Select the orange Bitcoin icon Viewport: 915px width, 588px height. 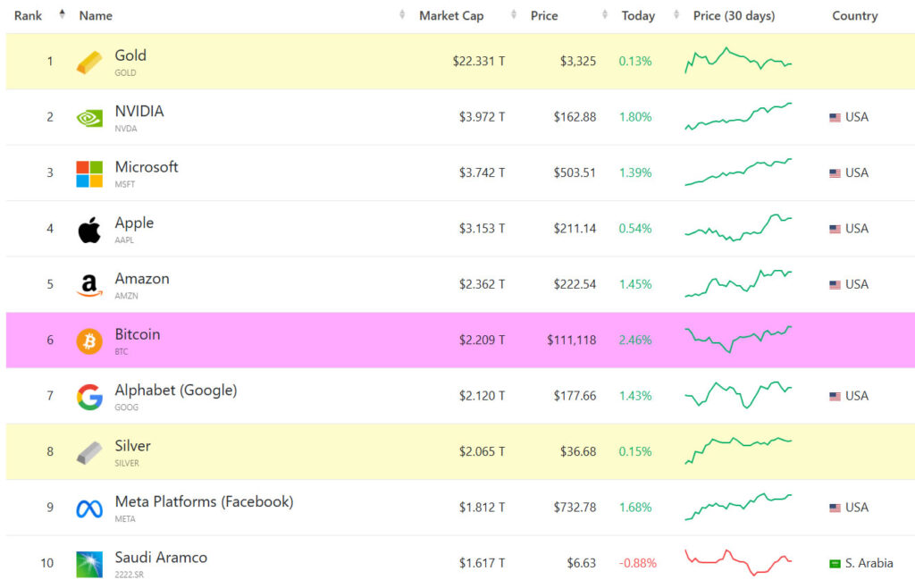point(89,340)
